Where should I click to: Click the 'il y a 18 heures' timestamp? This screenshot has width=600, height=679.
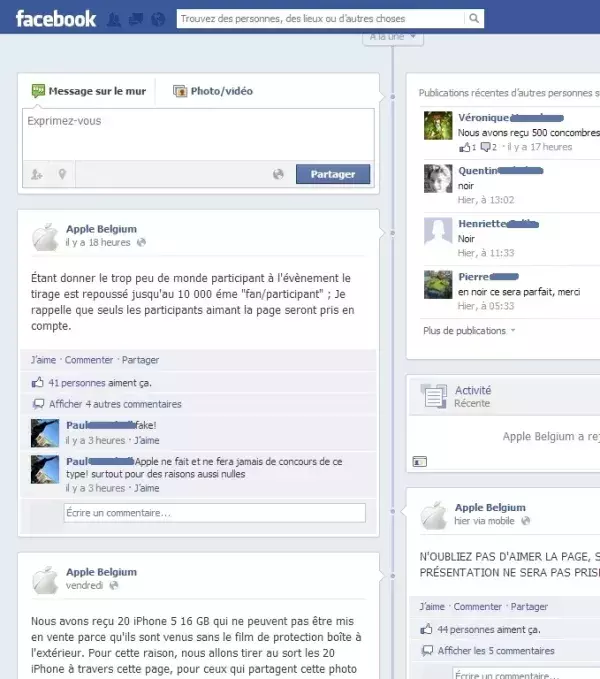(98, 242)
